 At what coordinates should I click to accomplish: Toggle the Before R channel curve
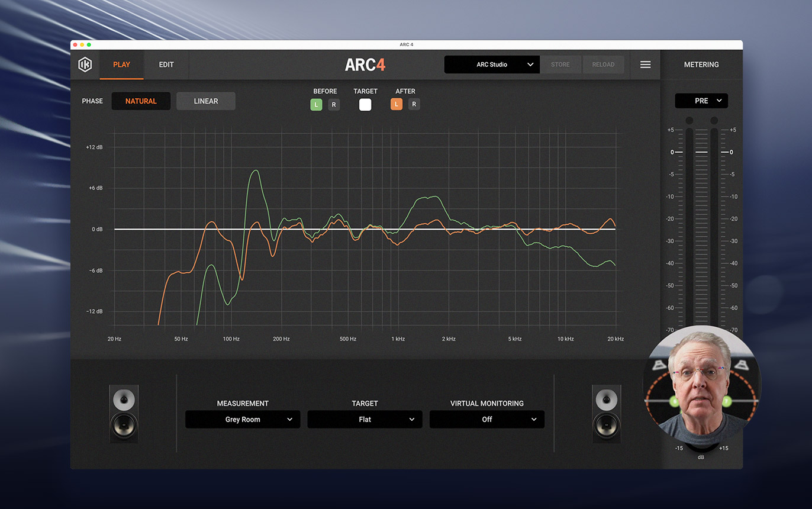click(x=334, y=105)
